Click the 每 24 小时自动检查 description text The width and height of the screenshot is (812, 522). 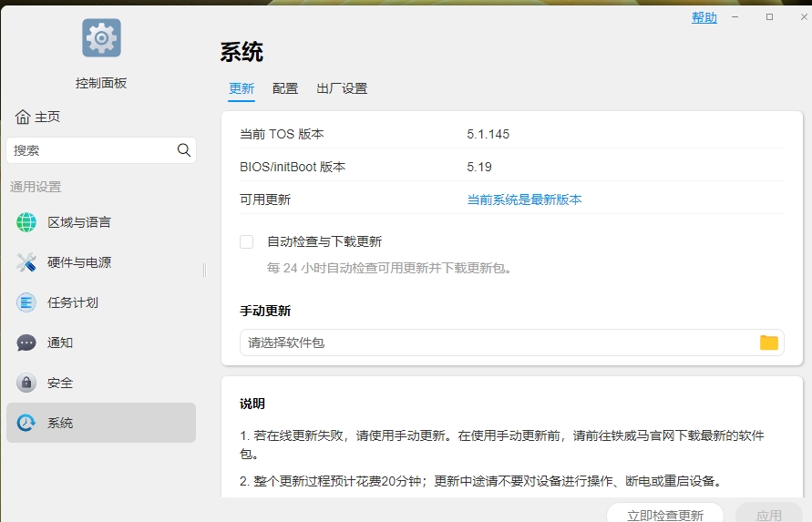[389, 268]
